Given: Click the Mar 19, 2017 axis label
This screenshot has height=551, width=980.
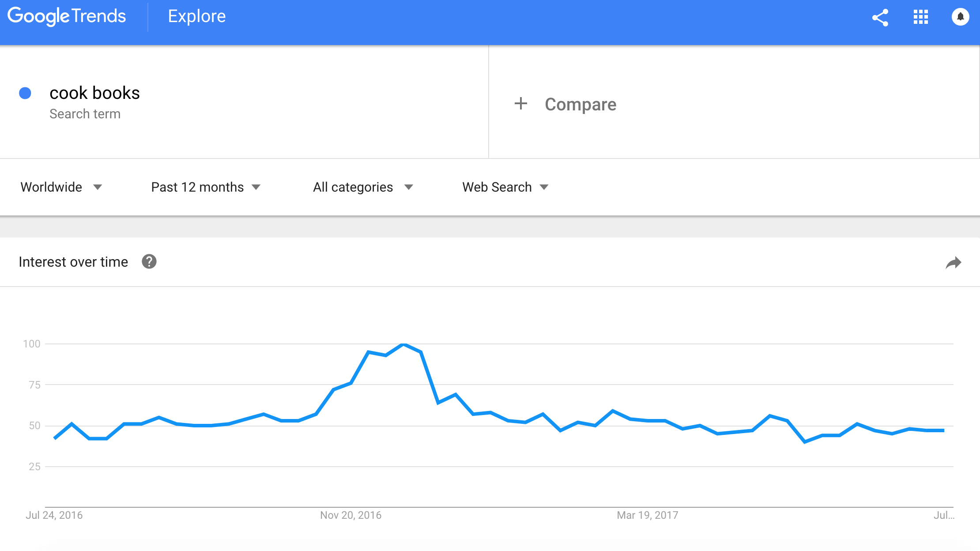Looking at the screenshot, I should (648, 515).
